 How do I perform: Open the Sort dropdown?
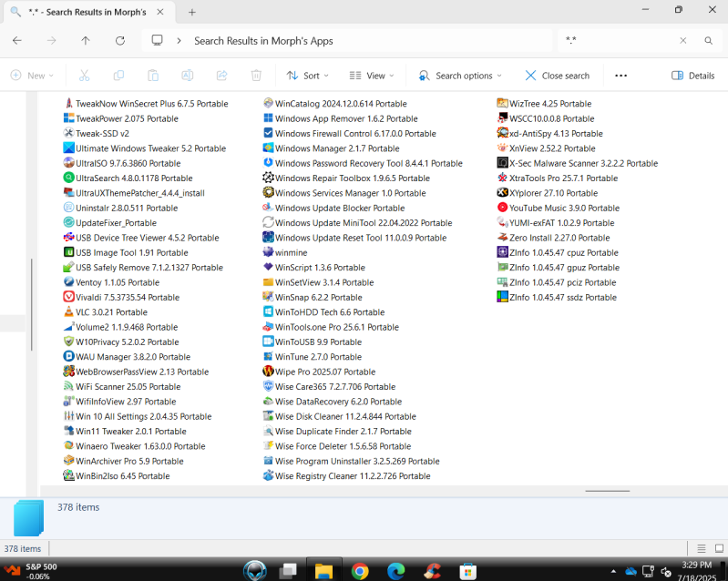pos(307,76)
